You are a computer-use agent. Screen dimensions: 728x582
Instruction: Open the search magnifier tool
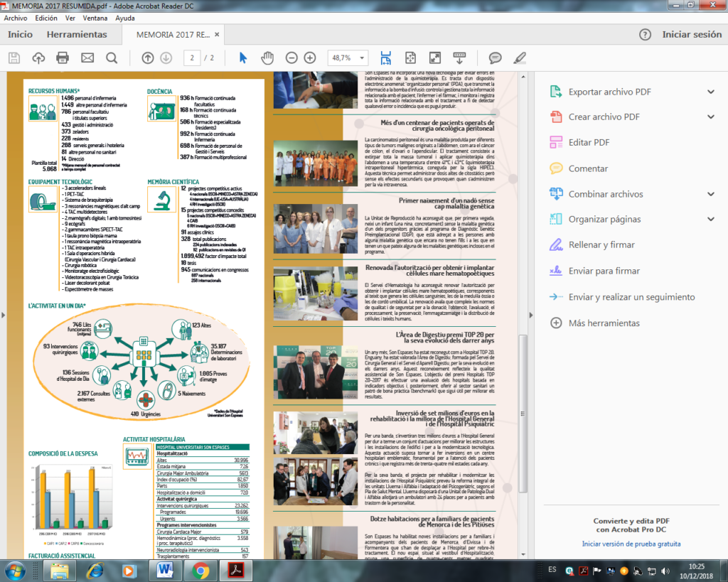(112, 58)
